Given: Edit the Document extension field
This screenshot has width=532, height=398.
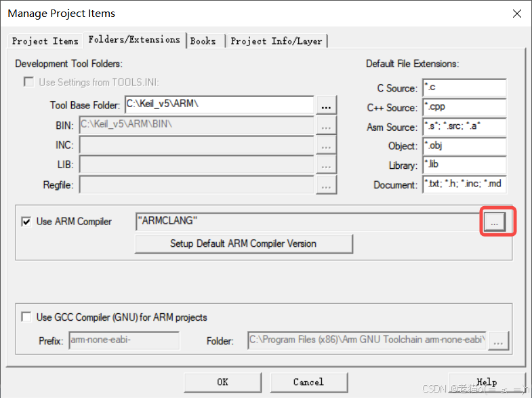Looking at the screenshot, I should (x=464, y=184).
